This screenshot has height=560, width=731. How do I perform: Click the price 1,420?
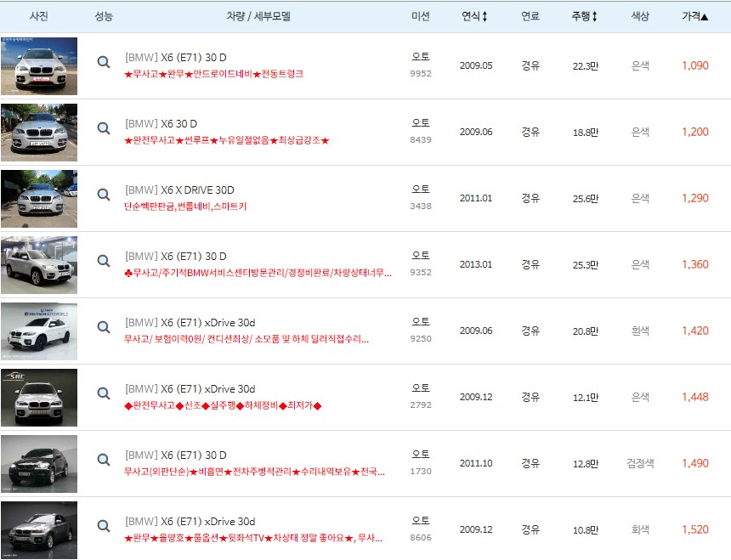coord(695,331)
